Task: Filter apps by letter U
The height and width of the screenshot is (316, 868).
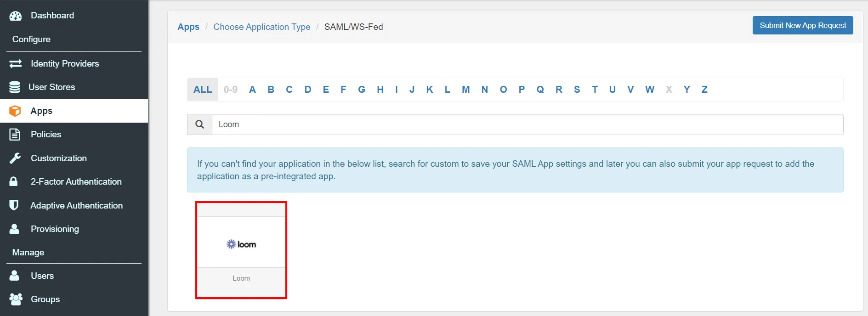Action: tap(613, 90)
